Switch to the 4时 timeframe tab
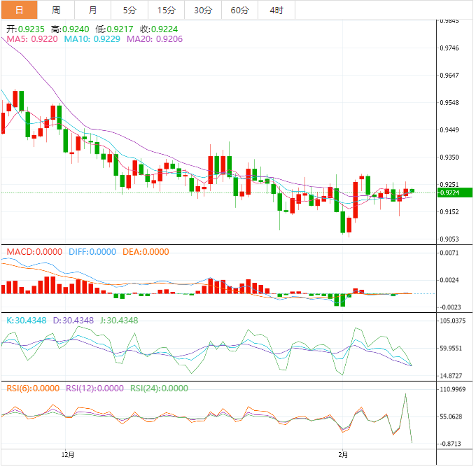This screenshot has width=476, height=469. (276, 10)
